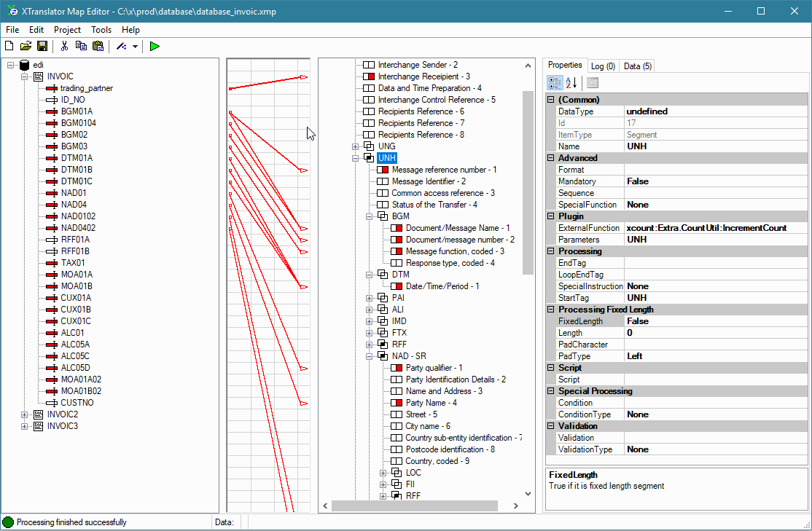Create a new map file

[9, 46]
